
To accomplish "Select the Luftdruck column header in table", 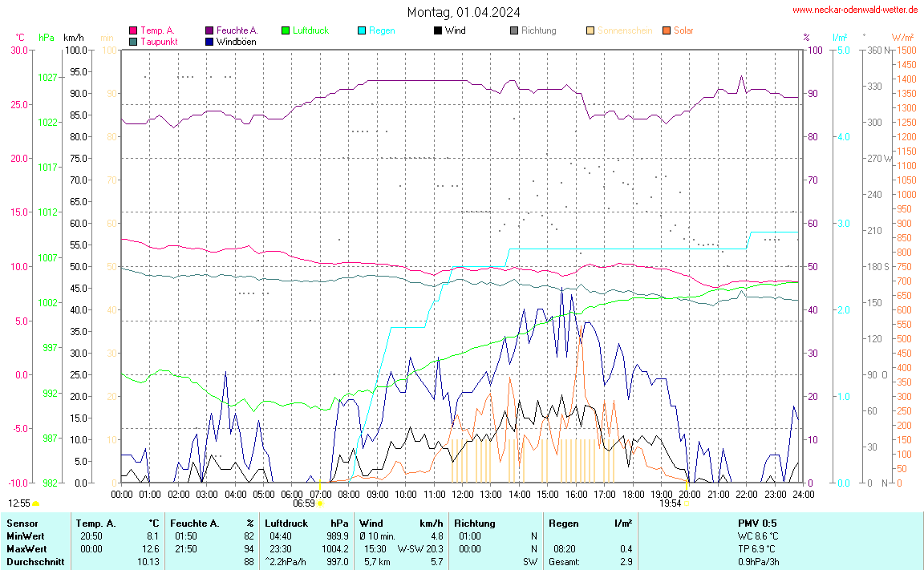I will pos(286,523).
